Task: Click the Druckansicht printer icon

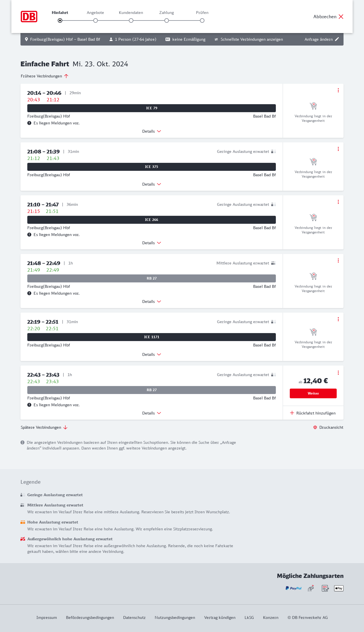Action: click(x=315, y=427)
